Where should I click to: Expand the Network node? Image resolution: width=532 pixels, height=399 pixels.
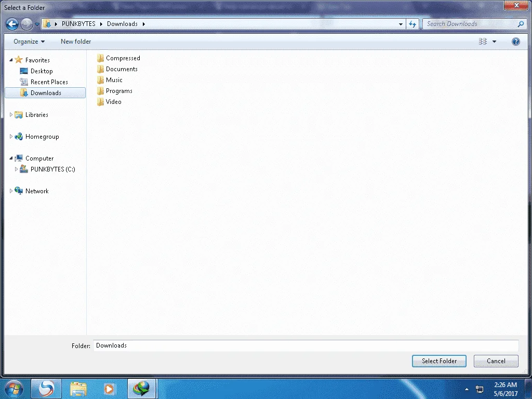[11, 191]
